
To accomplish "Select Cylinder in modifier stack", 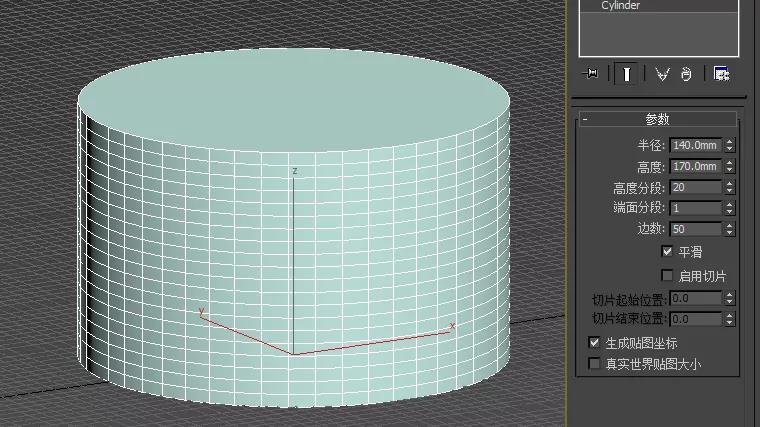I will pos(620,5).
